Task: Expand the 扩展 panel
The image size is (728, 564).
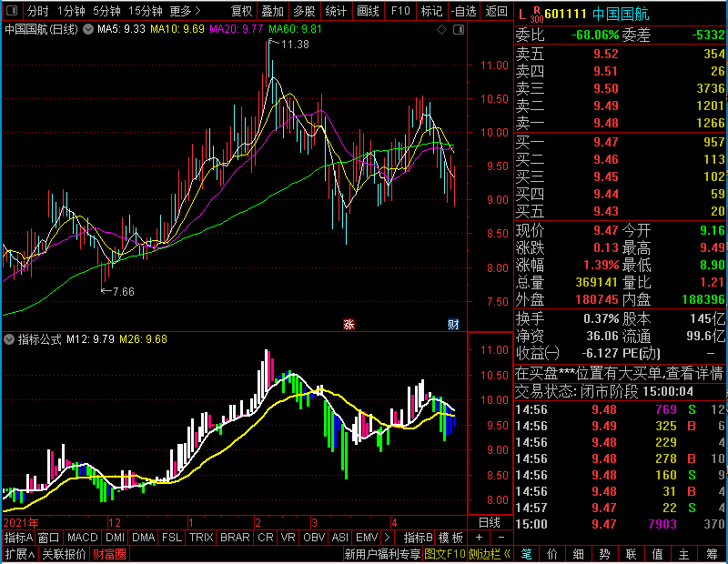Action: [x=20, y=554]
